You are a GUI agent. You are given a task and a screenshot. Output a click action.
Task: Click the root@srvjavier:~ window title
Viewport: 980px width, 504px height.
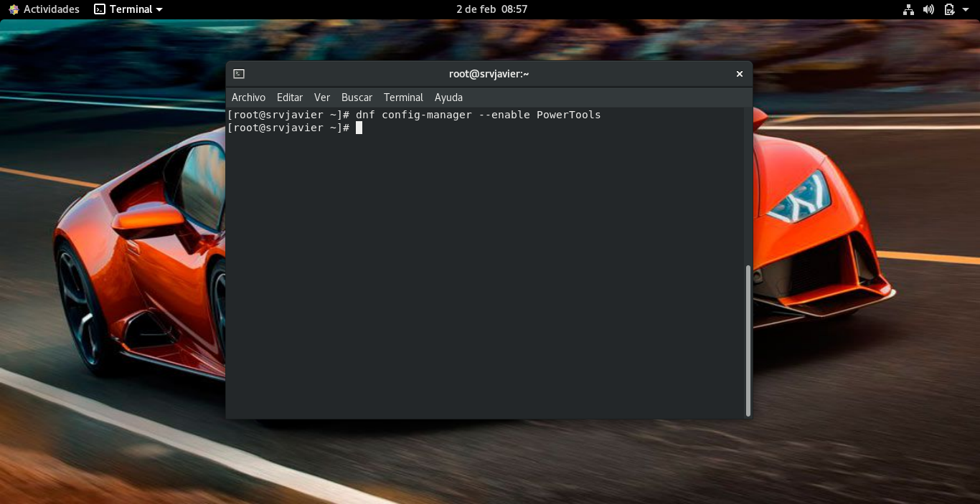[x=489, y=74]
